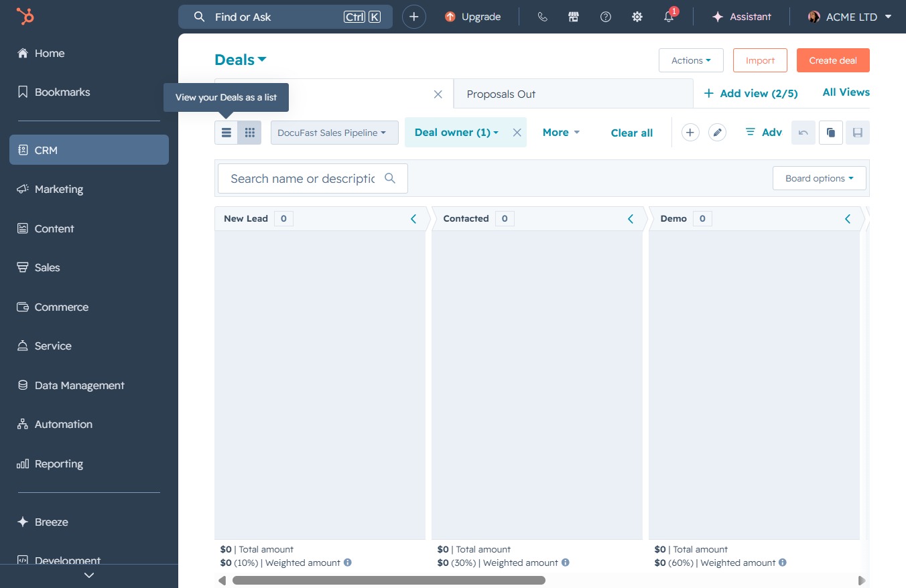Switch to board grid view

coord(250,133)
